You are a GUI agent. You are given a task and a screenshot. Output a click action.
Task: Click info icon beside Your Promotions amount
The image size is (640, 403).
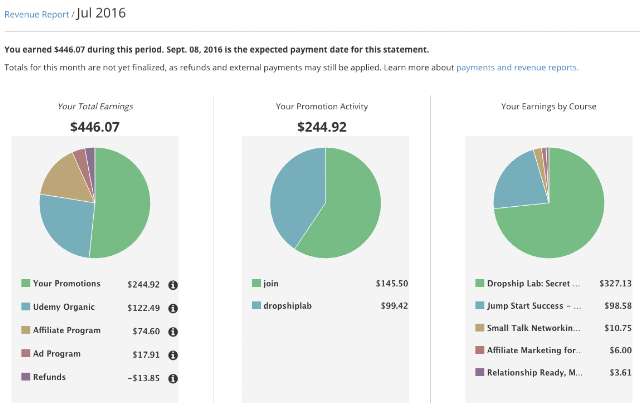[173, 285]
